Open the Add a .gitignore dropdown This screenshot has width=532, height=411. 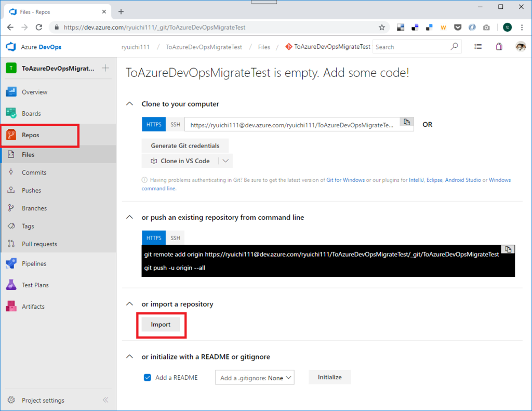[255, 377]
